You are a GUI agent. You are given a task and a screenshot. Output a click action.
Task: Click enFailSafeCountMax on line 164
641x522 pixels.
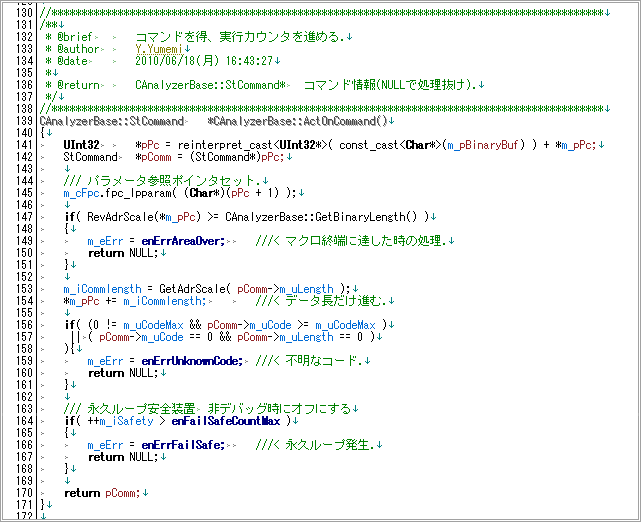tap(226, 421)
